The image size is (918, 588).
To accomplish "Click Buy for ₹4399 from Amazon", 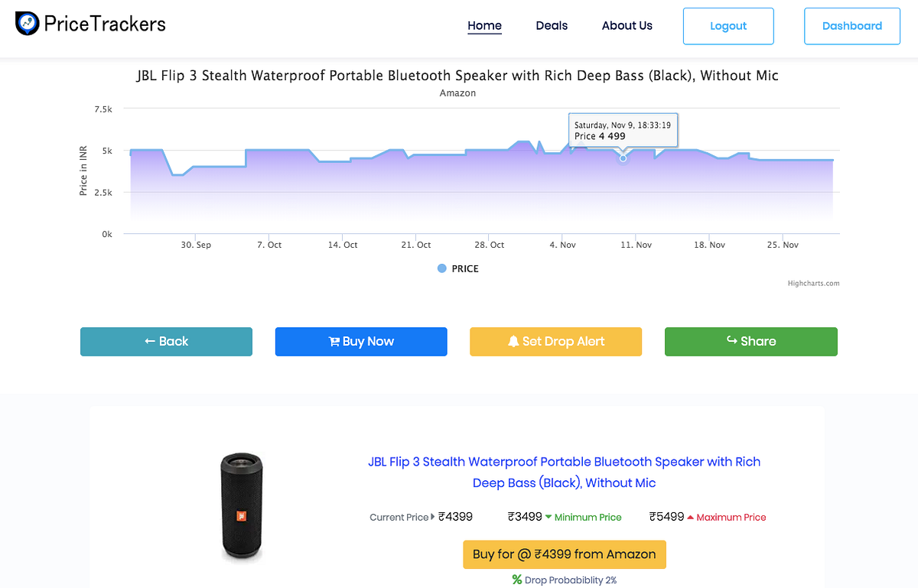I will pos(564,554).
